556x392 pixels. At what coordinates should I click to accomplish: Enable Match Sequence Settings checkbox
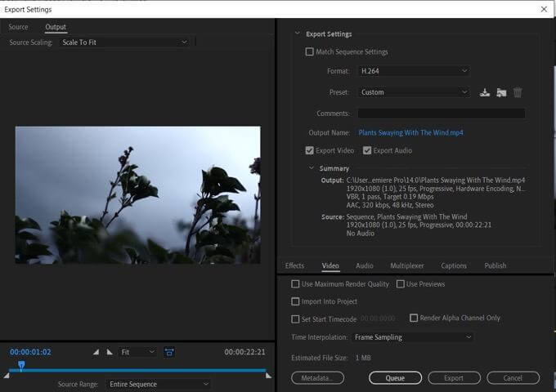pos(310,52)
